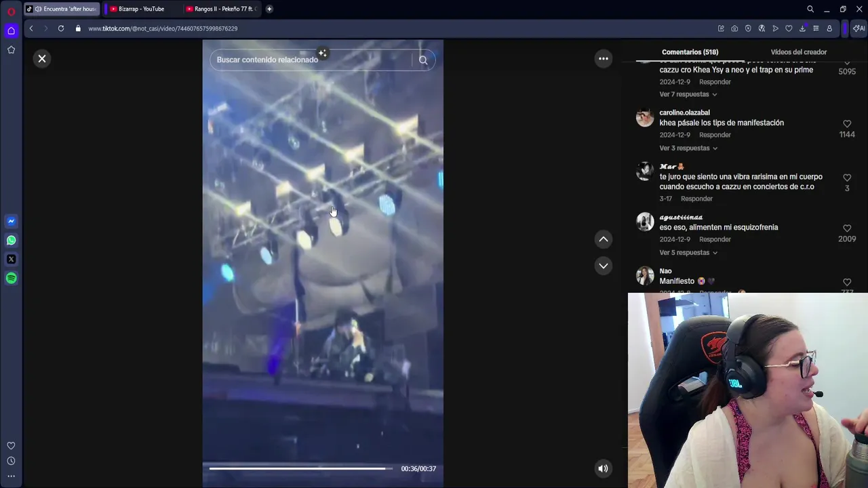
Task: Open Messenger in the Opera sidebar
Action: click(x=11, y=221)
